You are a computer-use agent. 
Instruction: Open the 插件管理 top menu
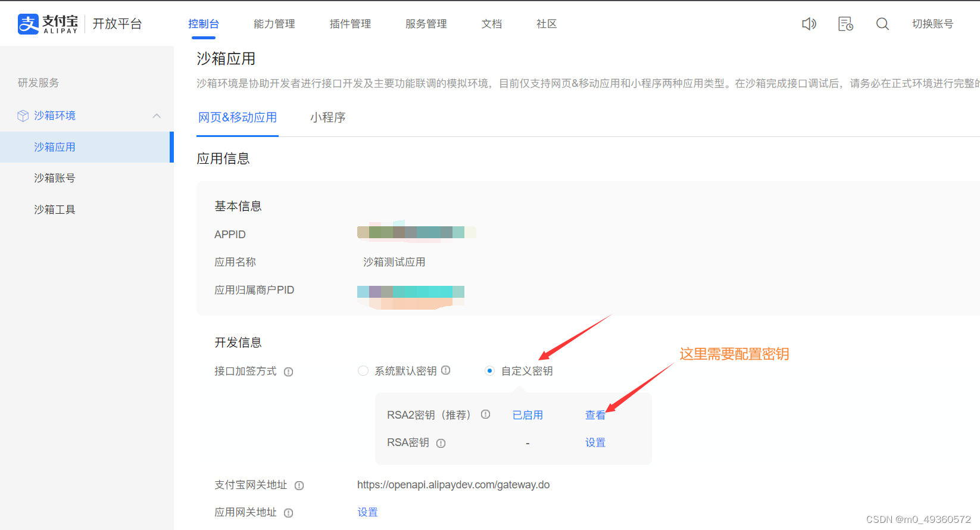pos(350,24)
